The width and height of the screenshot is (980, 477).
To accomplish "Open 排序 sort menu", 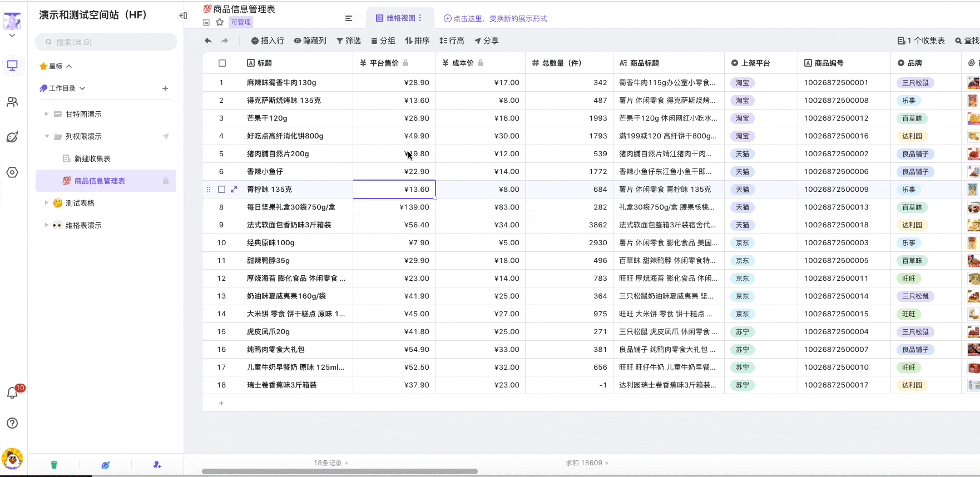I will [x=417, y=41].
